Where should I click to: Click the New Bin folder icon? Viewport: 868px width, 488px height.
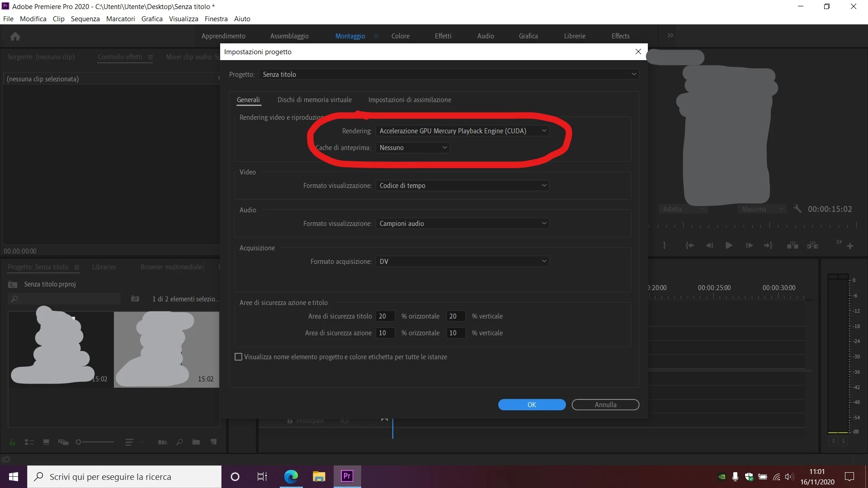pos(196,442)
